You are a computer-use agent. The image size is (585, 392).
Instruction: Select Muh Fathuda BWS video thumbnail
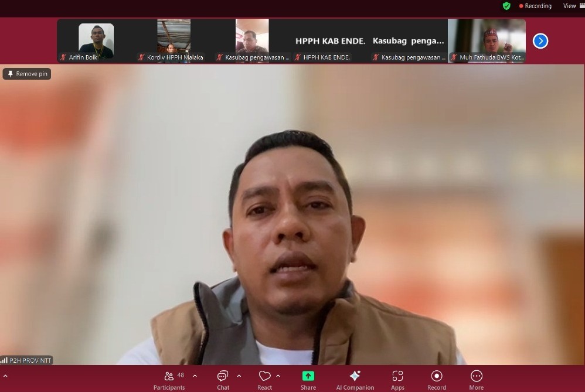(487, 40)
